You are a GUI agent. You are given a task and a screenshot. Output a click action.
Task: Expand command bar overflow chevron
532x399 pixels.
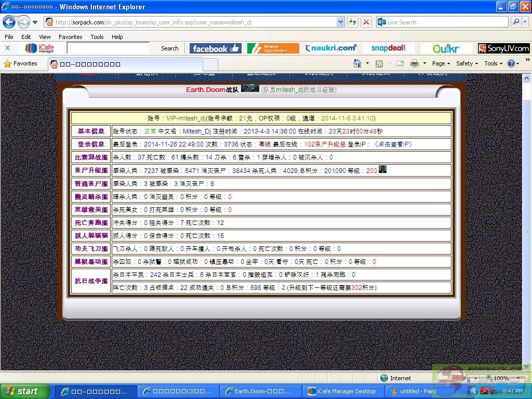point(527,60)
